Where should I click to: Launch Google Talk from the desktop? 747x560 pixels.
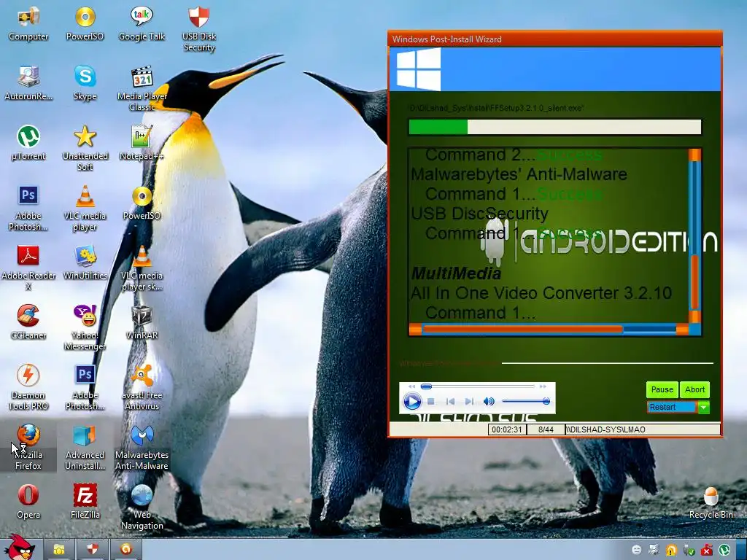pyautogui.click(x=142, y=24)
